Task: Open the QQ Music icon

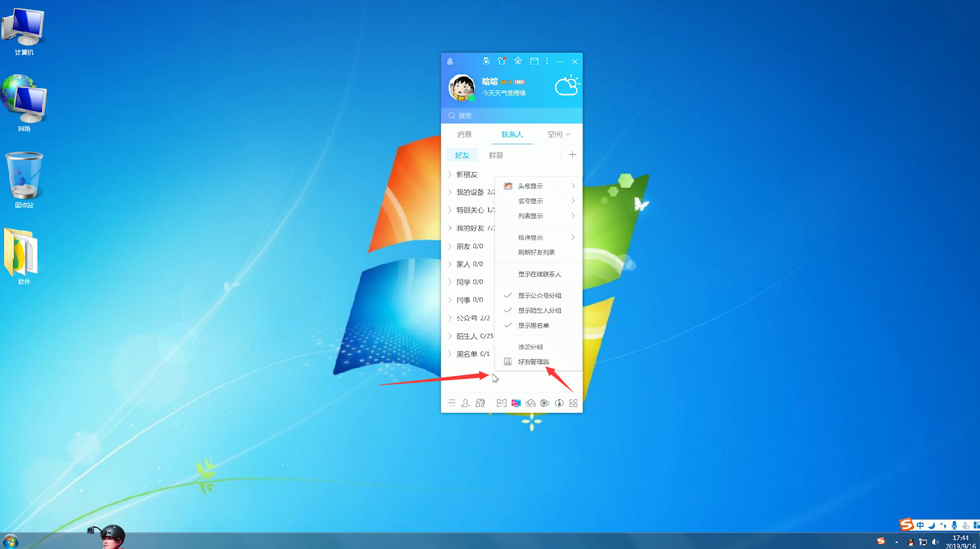Action: point(559,403)
